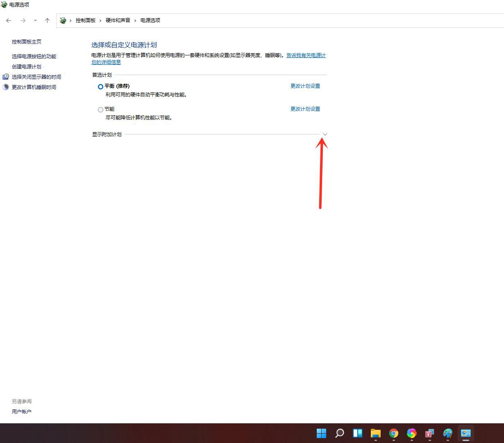
Task: Click the translation app icon in the taskbar
Action: (x=429, y=433)
